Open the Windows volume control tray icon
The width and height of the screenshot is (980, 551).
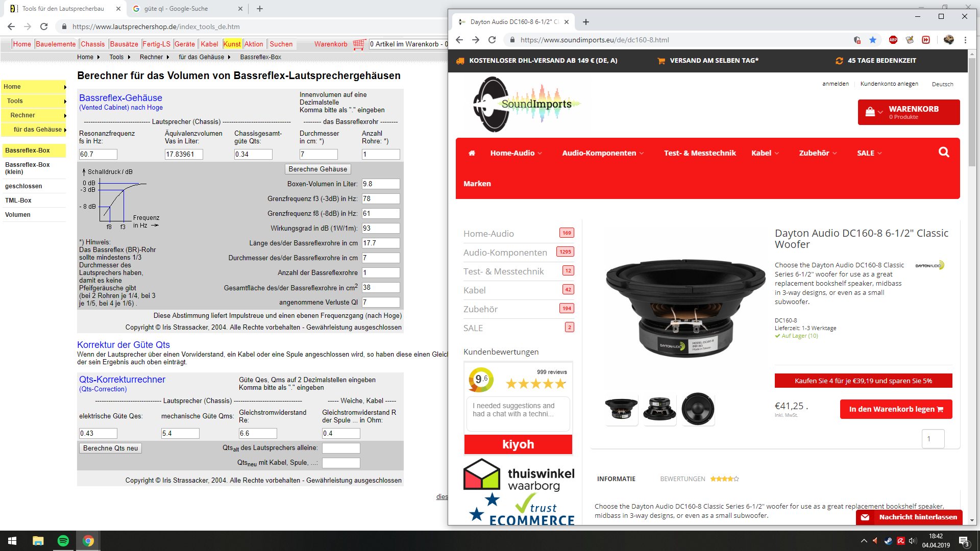(x=913, y=541)
